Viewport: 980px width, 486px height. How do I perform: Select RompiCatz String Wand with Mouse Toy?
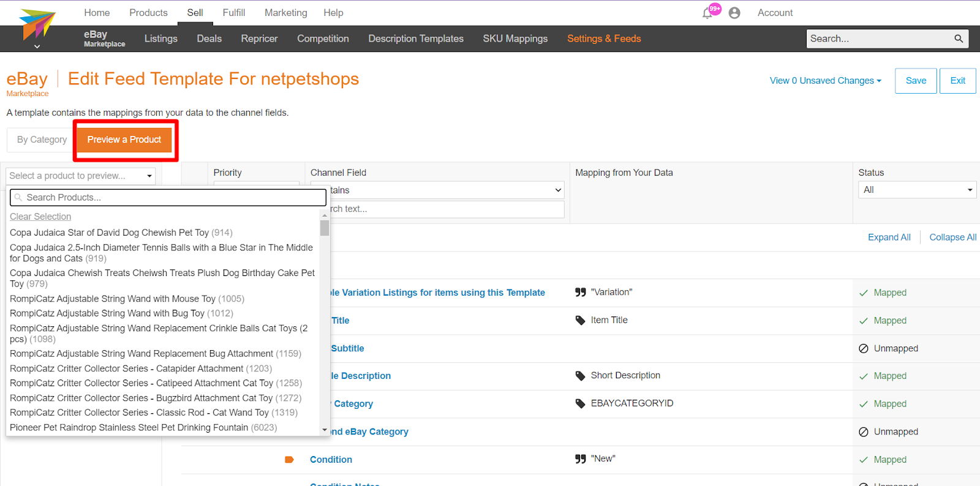coord(127,299)
